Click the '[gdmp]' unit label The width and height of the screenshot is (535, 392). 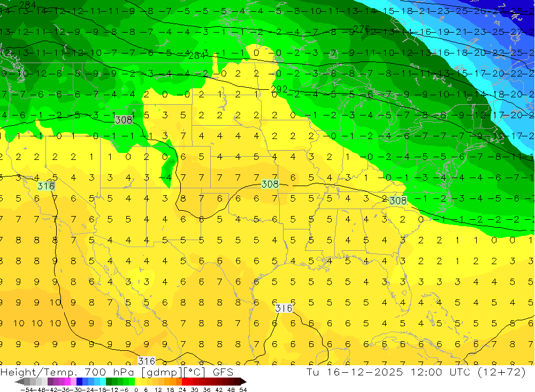(x=162, y=372)
